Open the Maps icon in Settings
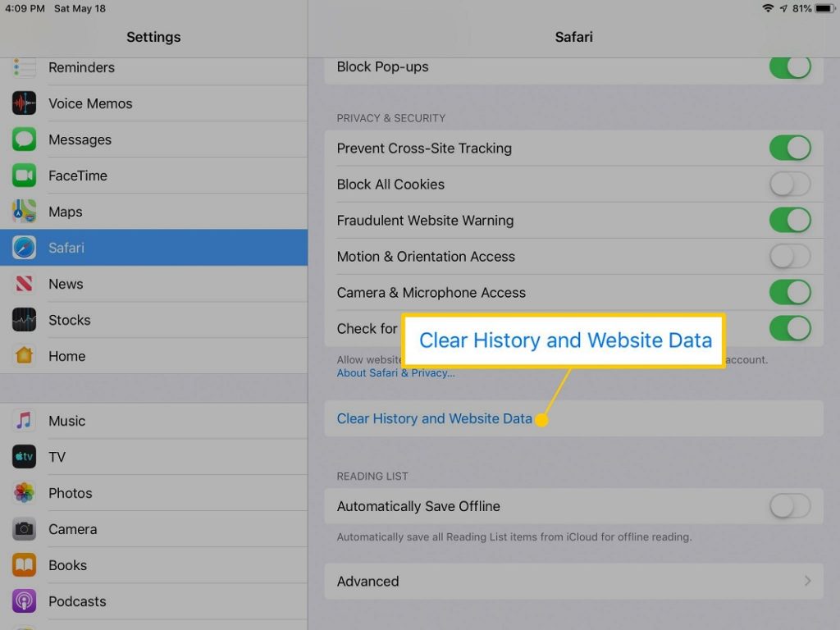Viewport: 840px width, 630px height. click(x=24, y=212)
